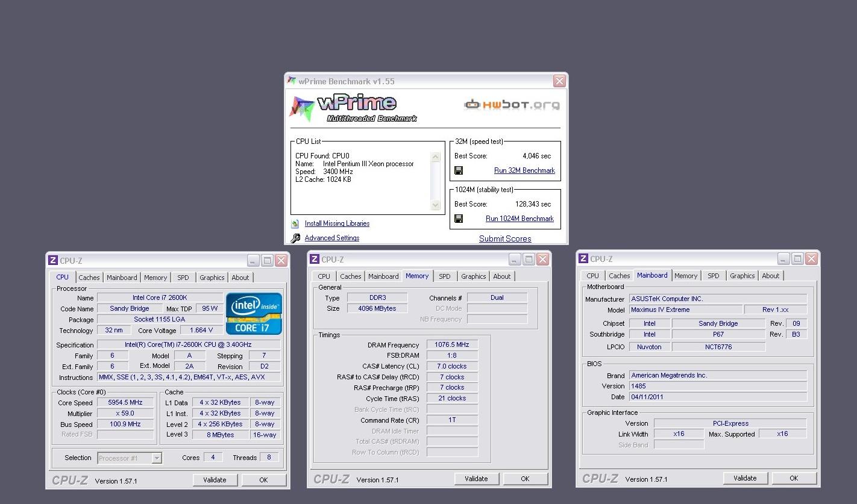
Task: Click the processor Name field Intel Core i7 2600K
Action: 160,297
